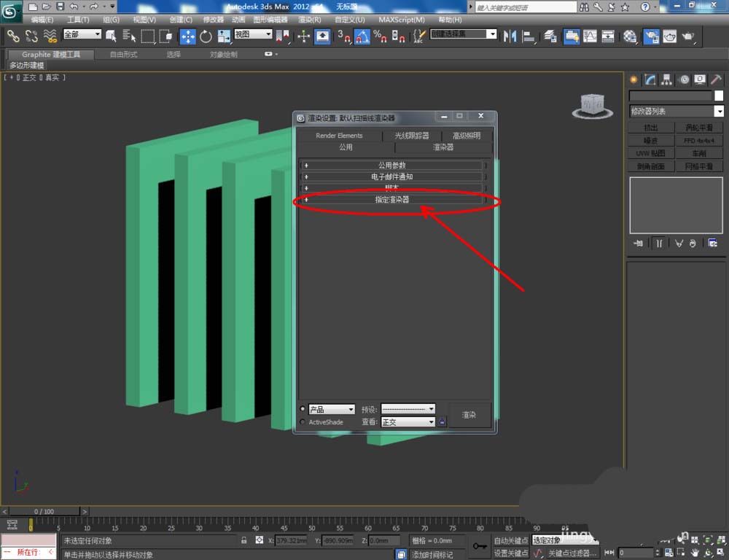Viewport: 729px width, 560px height.
Task: Open the Utilities hammer panel icon
Action: click(x=716, y=79)
